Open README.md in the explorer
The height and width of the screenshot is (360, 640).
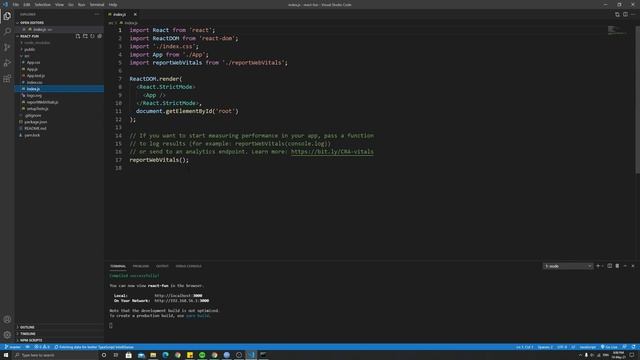pyautogui.click(x=35, y=128)
